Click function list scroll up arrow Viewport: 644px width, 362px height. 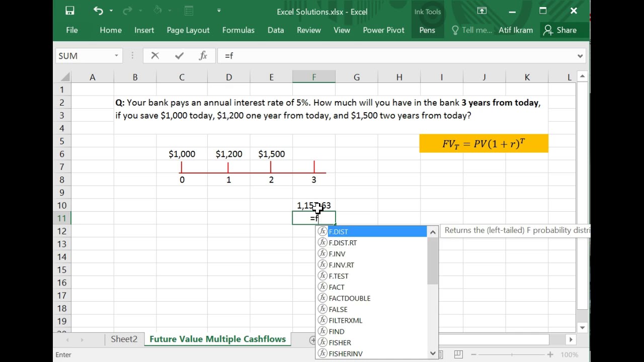point(433,232)
